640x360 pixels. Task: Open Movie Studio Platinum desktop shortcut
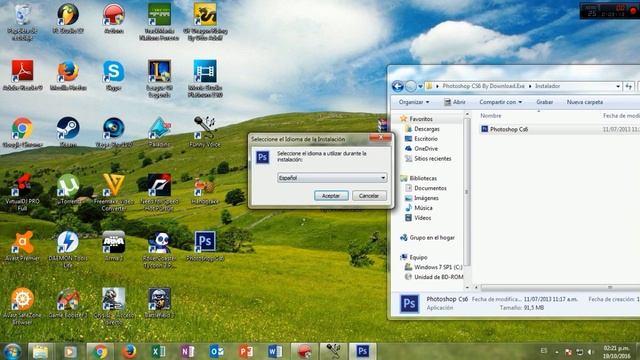point(205,78)
